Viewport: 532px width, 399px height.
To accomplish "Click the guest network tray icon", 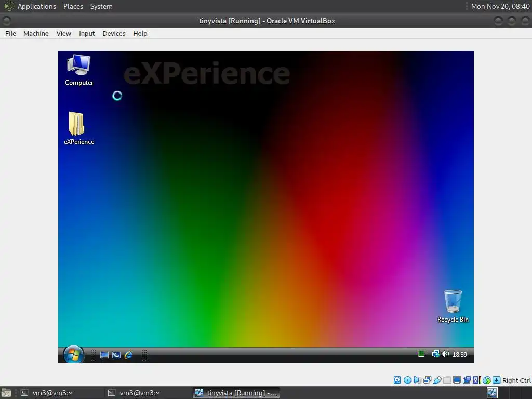I will (436, 354).
